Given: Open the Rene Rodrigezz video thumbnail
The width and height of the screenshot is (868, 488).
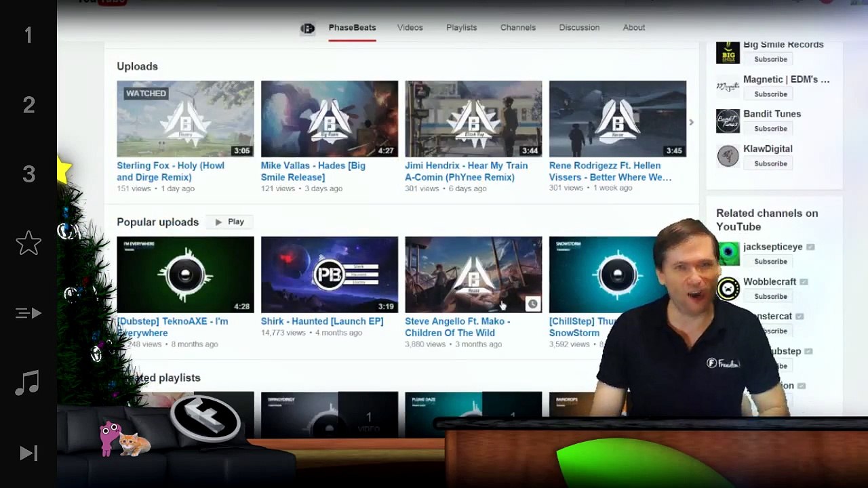Looking at the screenshot, I should [618, 119].
